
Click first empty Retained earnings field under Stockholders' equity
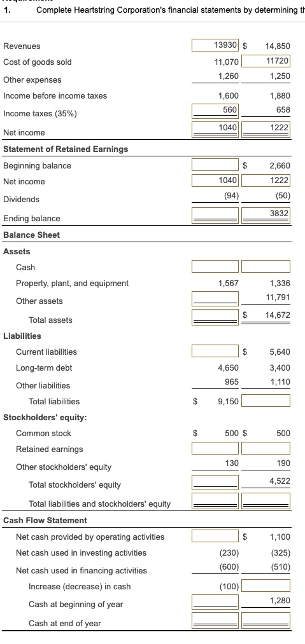pyautogui.click(x=215, y=448)
